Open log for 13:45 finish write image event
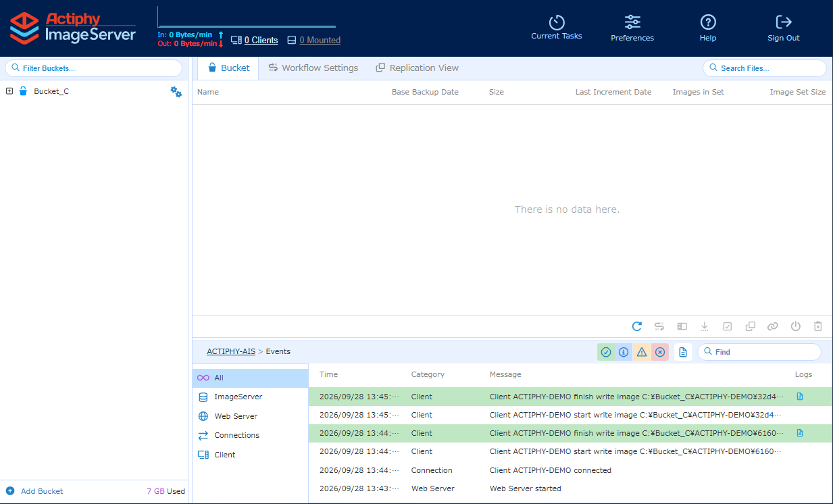Image resolution: width=833 pixels, height=504 pixels. (800, 397)
